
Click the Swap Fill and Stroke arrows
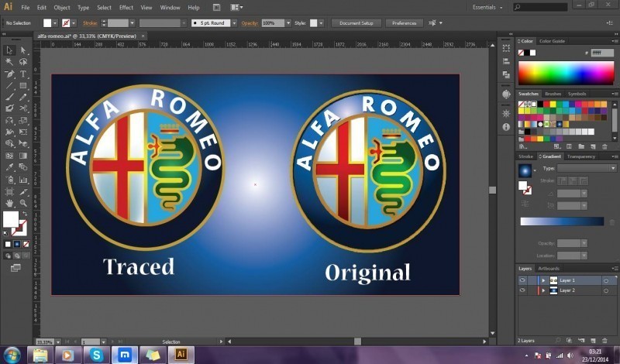(x=25, y=214)
